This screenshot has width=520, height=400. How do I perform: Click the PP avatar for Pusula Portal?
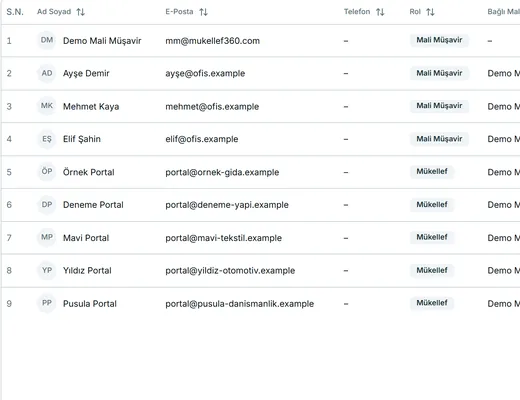47,303
